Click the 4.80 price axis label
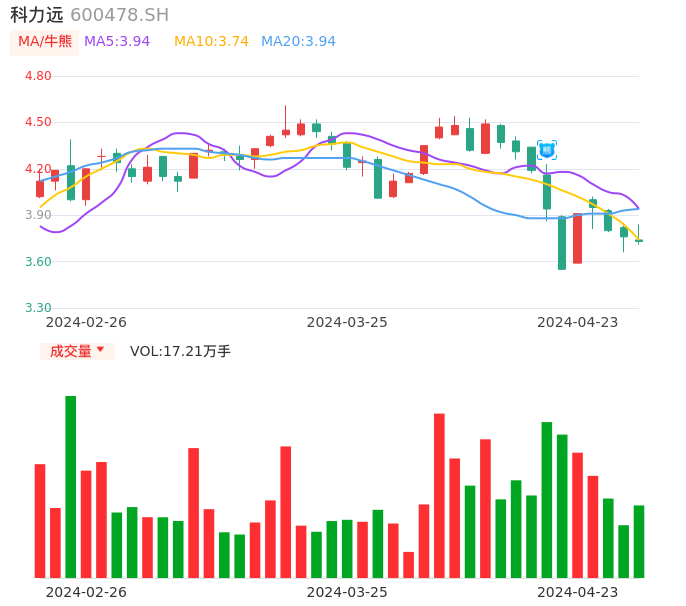The height and width of the screenshot is (606, 686). (38, 76)
